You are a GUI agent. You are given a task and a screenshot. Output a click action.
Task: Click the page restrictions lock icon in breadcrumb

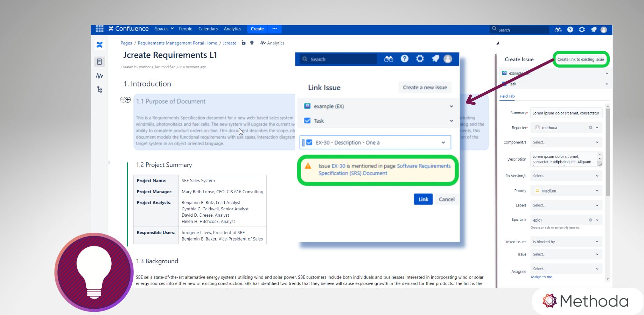pos(244,43)
